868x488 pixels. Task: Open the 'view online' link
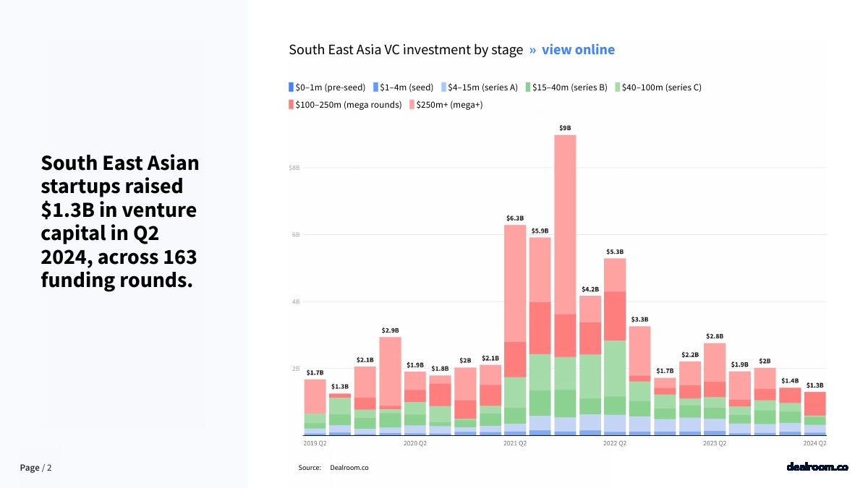[578, 50]
